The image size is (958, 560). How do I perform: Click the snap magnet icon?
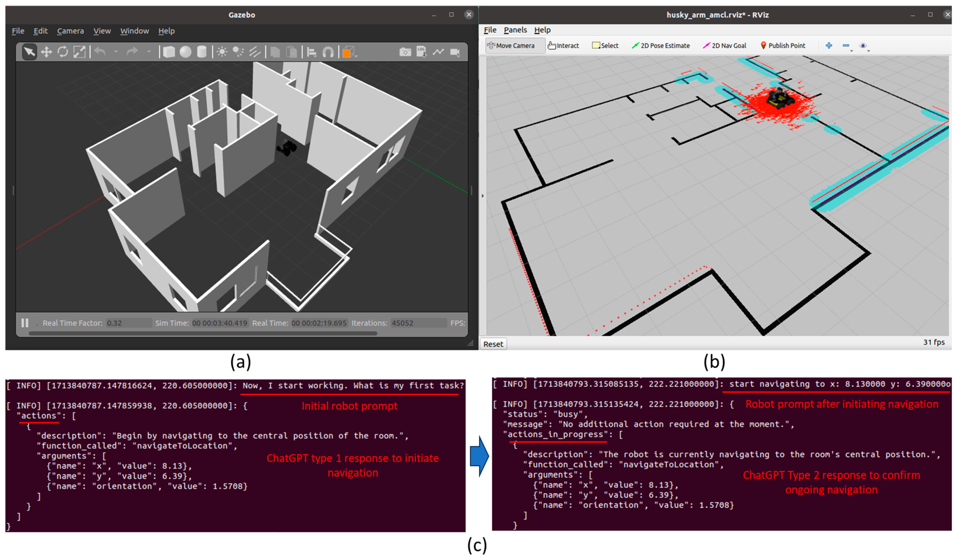coord(328,52)
